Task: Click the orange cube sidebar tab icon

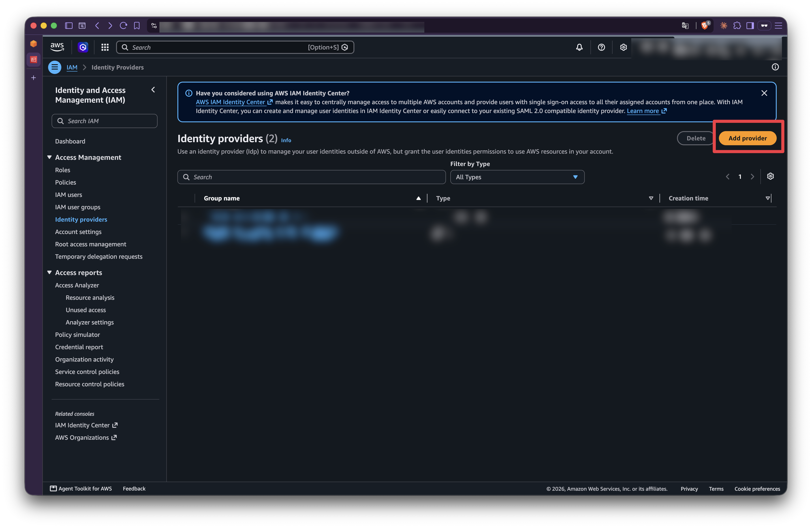Action: (34, 44)
